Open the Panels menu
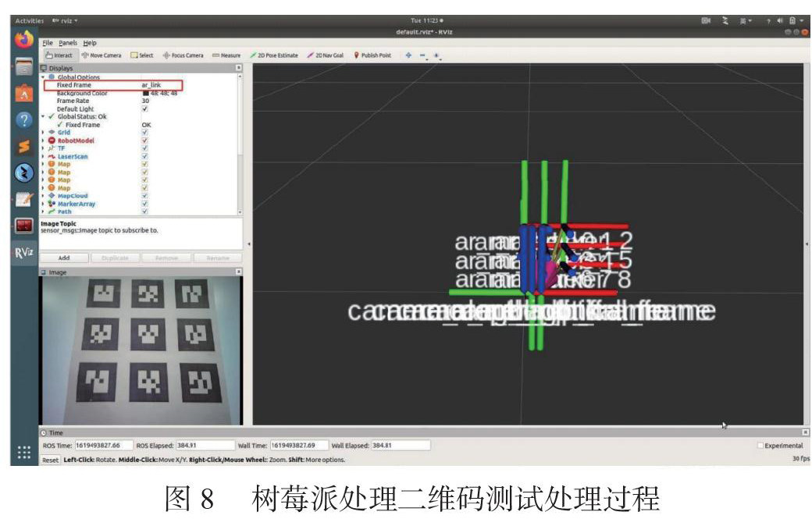This screenshot has width=812, height=519. (68, 43)
